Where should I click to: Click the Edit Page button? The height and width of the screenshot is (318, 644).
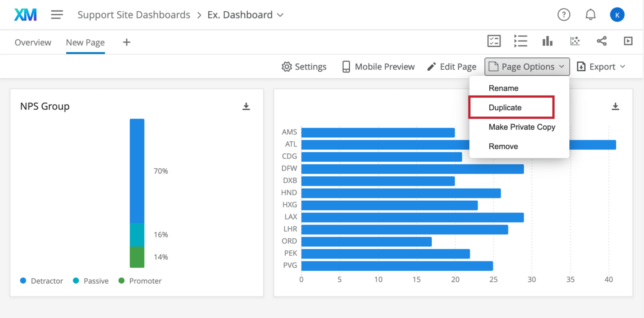click(452, 66)
